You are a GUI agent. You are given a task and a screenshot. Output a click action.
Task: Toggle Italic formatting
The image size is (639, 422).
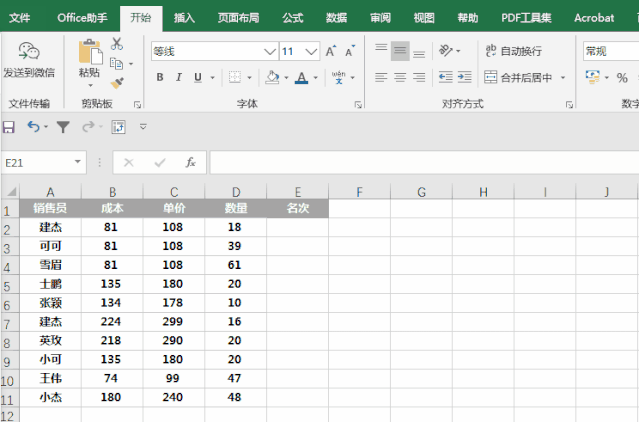(179, 78)
